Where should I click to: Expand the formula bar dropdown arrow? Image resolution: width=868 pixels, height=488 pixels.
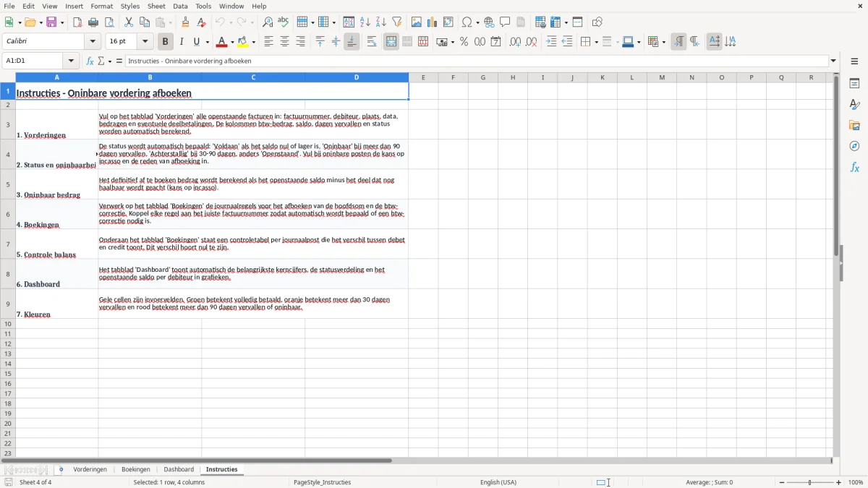click(833, 61)
